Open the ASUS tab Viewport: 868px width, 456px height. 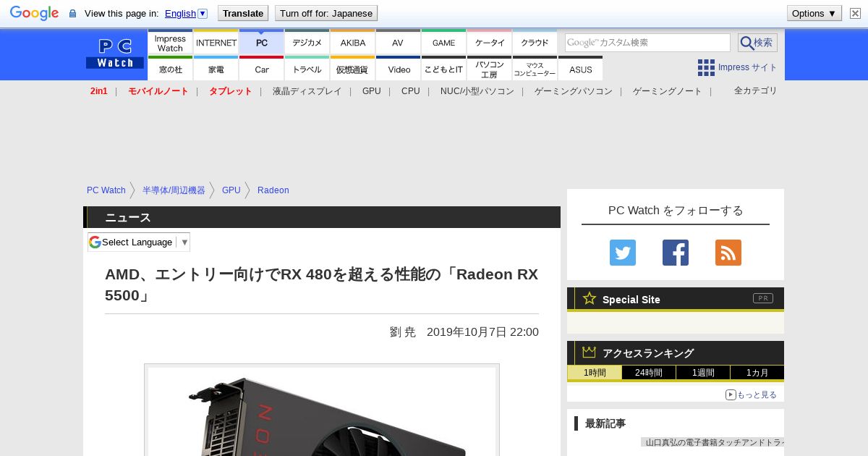coord(580,69)
